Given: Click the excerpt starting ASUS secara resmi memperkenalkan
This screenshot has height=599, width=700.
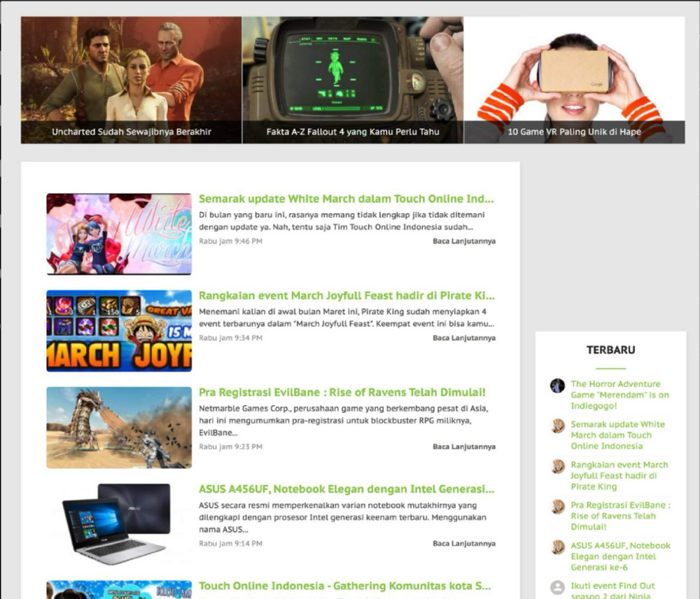Looking at the screenshot, I should point(342,517).
